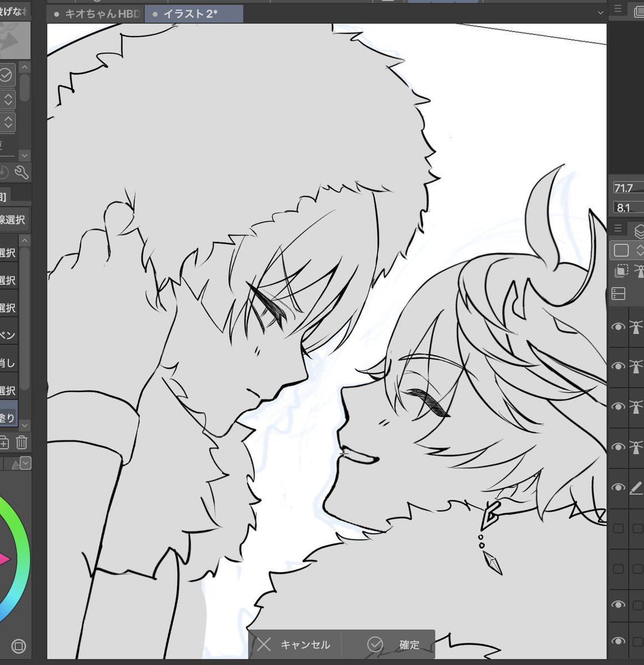Open the layer panel hamburger menu
Screen dimensions: 644x665
pos(618,228)
